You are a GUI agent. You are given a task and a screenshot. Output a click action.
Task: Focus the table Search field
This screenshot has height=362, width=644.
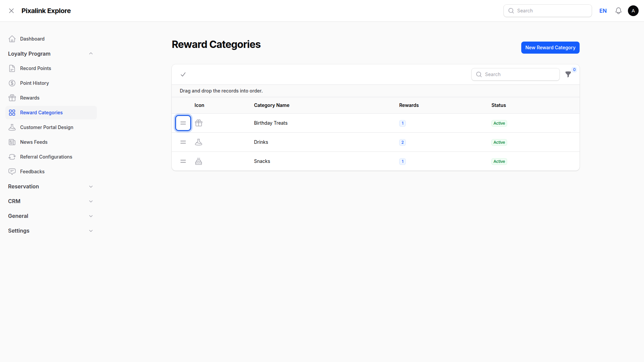click(x=515, y=74)
